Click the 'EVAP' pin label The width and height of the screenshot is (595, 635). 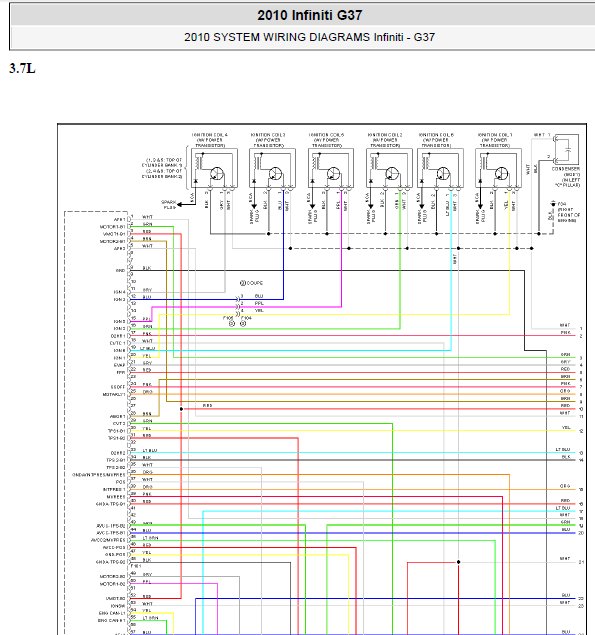(x=119, y=365)
